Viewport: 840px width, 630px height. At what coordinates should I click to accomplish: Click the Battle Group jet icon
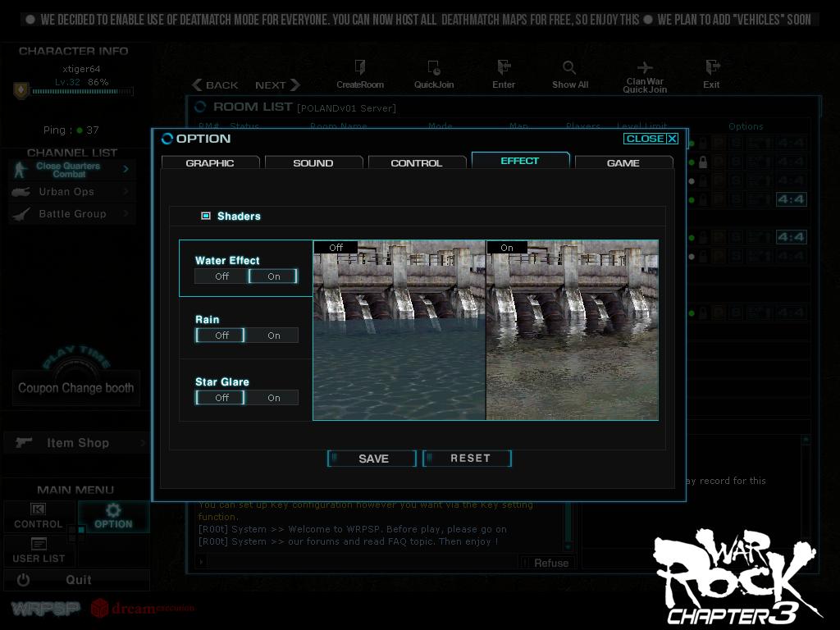[21, 214]
